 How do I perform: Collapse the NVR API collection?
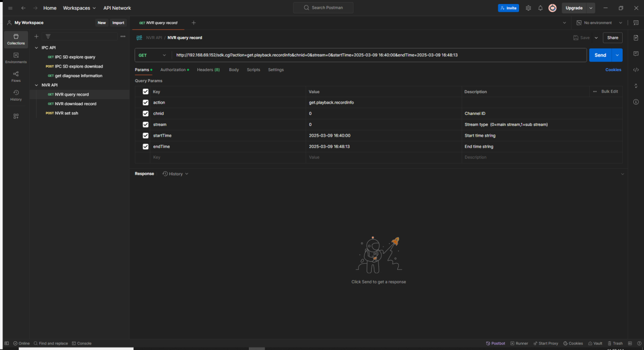tap(37, 85)
